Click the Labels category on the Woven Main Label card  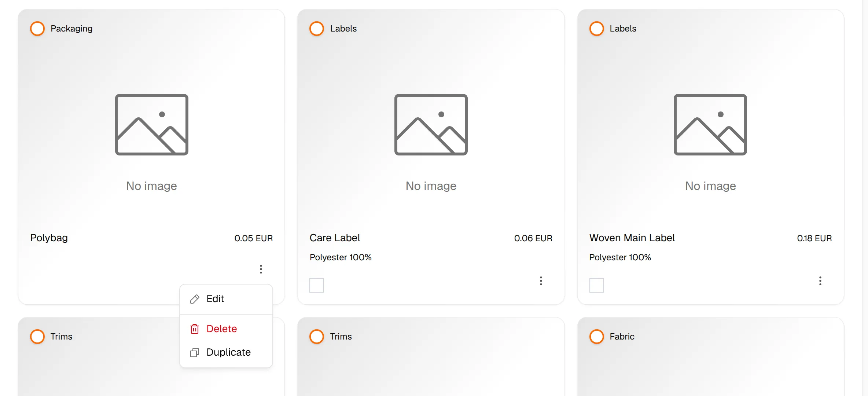623,29
